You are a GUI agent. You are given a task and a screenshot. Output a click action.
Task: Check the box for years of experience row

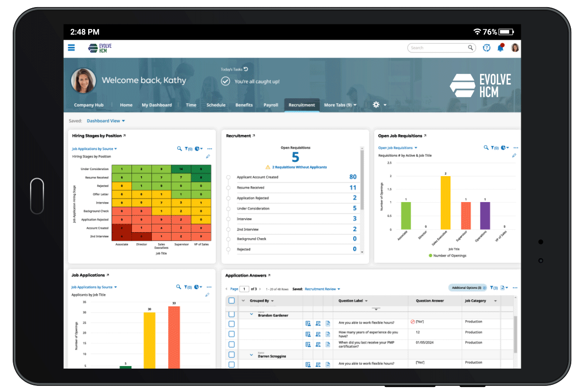(231, 334)
